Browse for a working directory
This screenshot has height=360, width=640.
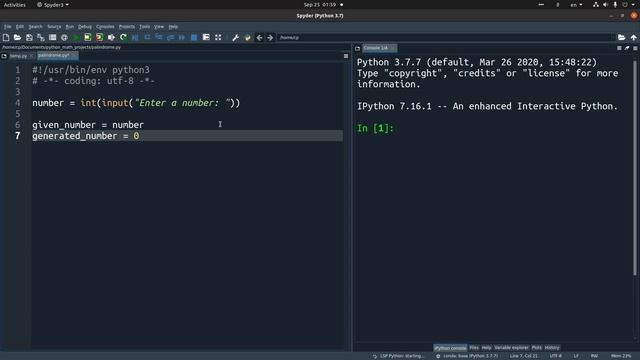tap(621, 38)
